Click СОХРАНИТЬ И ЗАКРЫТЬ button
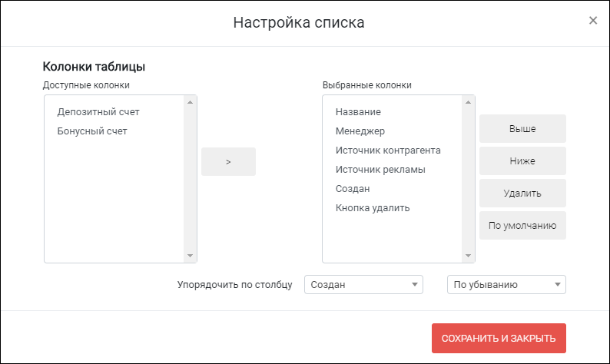 [499, 339]
